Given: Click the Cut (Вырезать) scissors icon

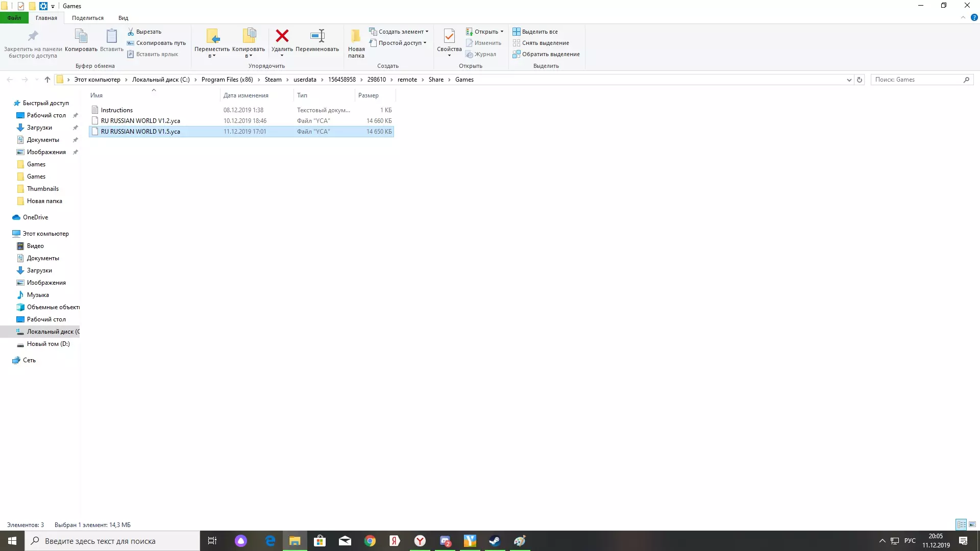Looking at the screenshot, I should pyautogui.click(x=131, y=32).
